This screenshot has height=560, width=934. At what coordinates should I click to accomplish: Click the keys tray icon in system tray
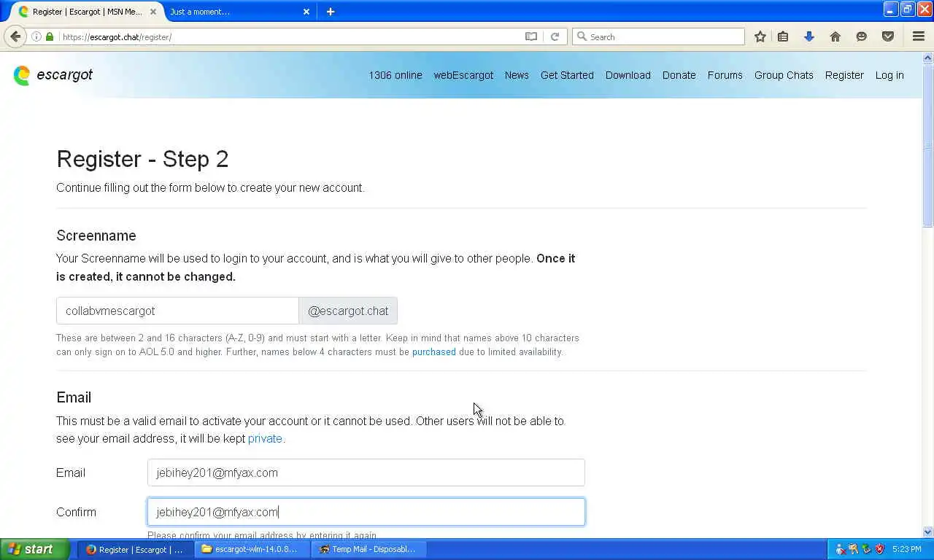pyautogui.click(x=854, y=549)
